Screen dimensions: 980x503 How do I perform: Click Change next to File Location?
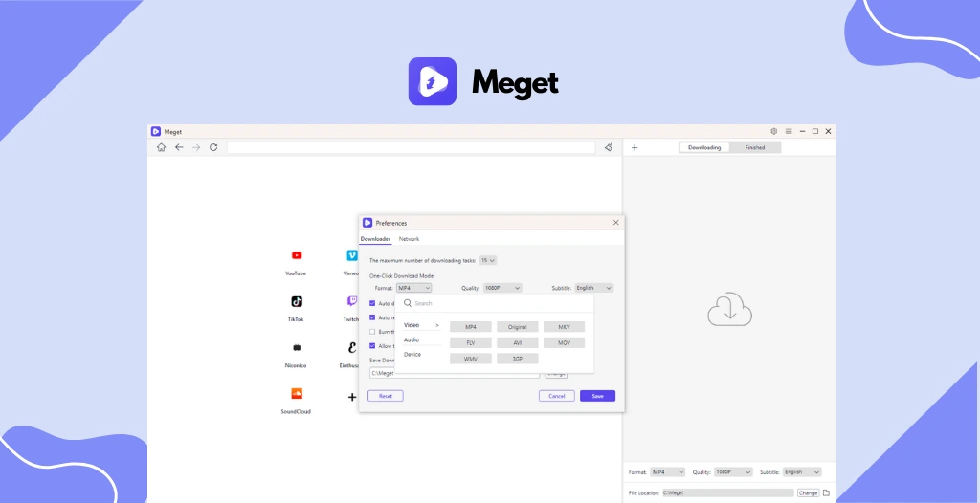808,493
